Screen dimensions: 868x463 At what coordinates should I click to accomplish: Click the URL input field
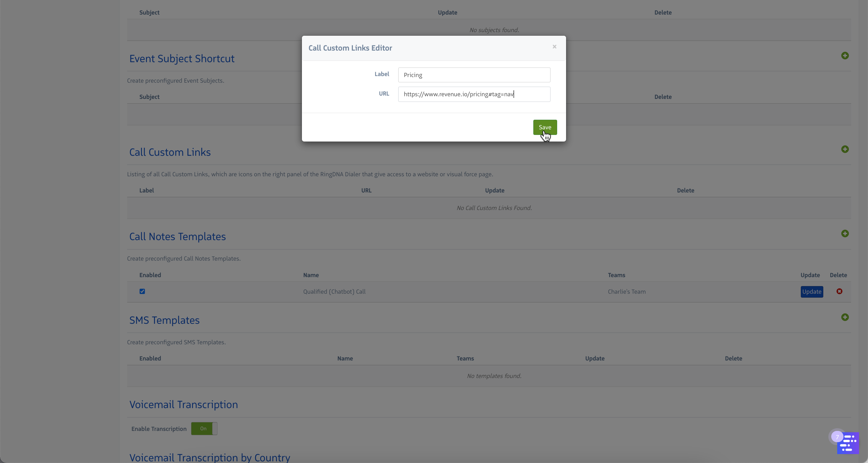point(474,94)
